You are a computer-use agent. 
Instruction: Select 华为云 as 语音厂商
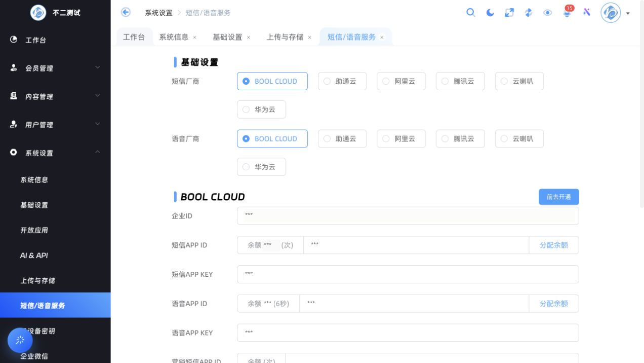point(261,167)
